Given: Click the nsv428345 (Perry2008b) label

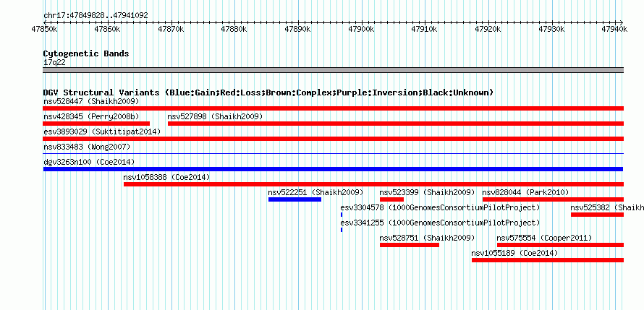Looking at the screenshot, I should pos(91,116).
